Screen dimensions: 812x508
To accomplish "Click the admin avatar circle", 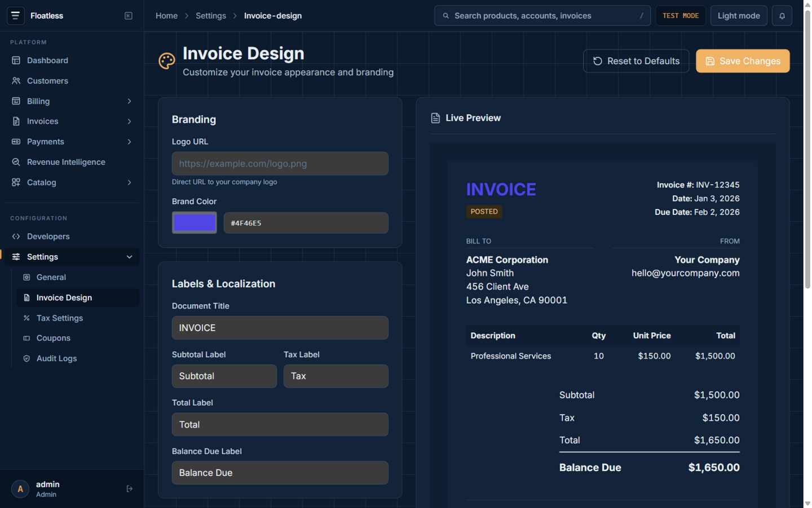I will (20, 489).
